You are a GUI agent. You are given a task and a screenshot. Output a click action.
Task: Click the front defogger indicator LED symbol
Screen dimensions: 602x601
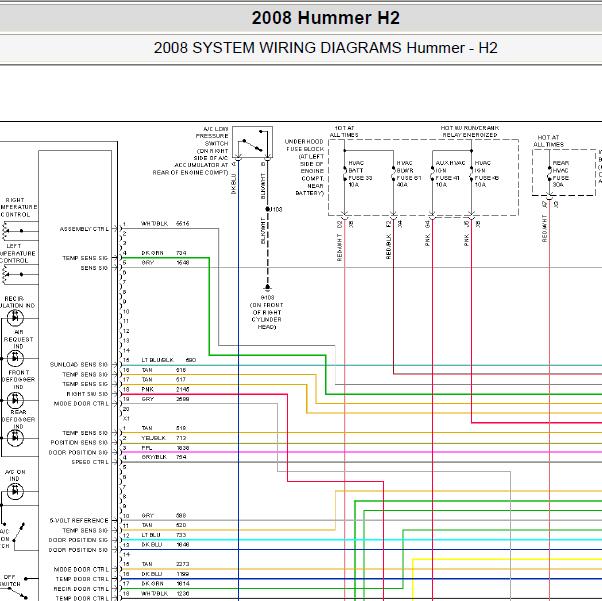pyautogui.click(x=15, y=400)
